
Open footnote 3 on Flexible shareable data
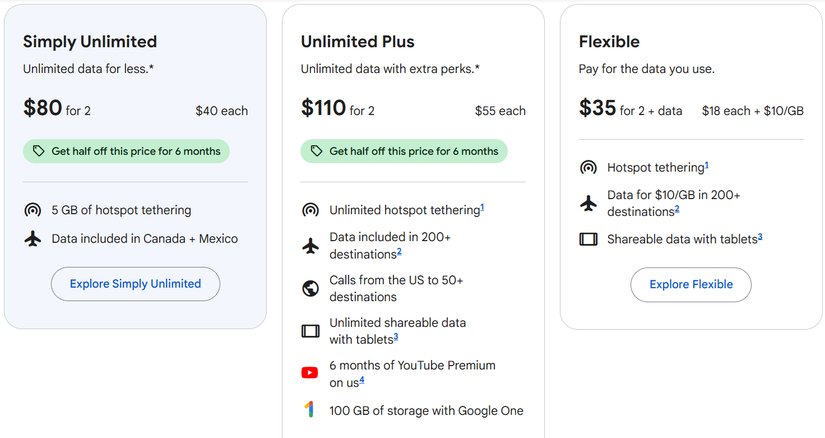coord(760,236)
